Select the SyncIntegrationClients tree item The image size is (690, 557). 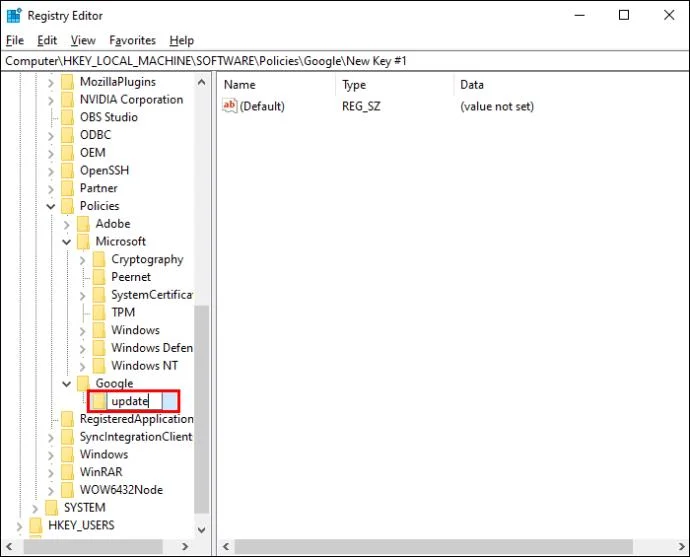[x=136, y=436]
